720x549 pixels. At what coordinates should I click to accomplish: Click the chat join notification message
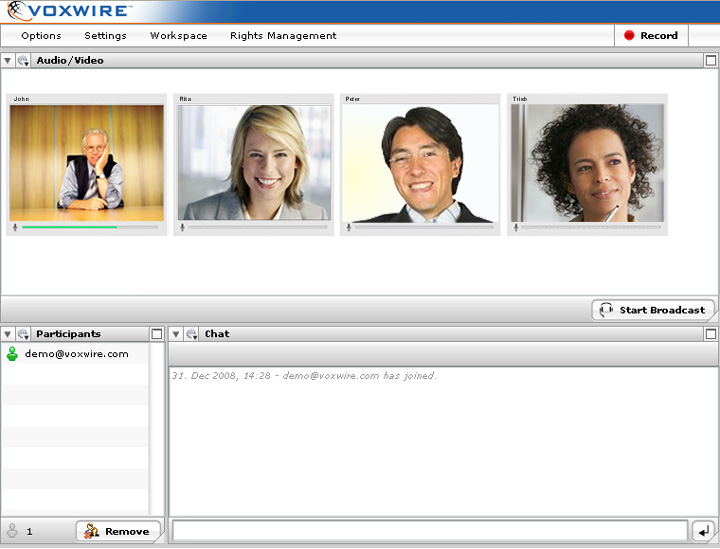pos(304,375)
